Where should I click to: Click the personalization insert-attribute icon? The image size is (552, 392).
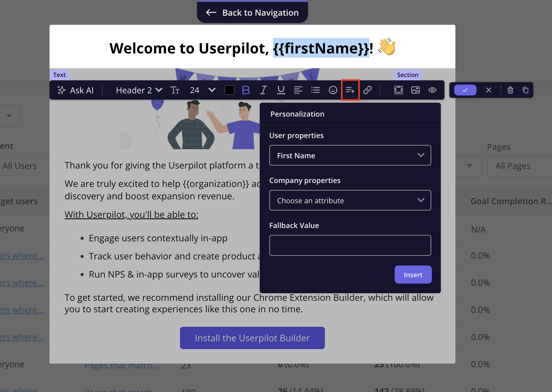coord(350,90)
